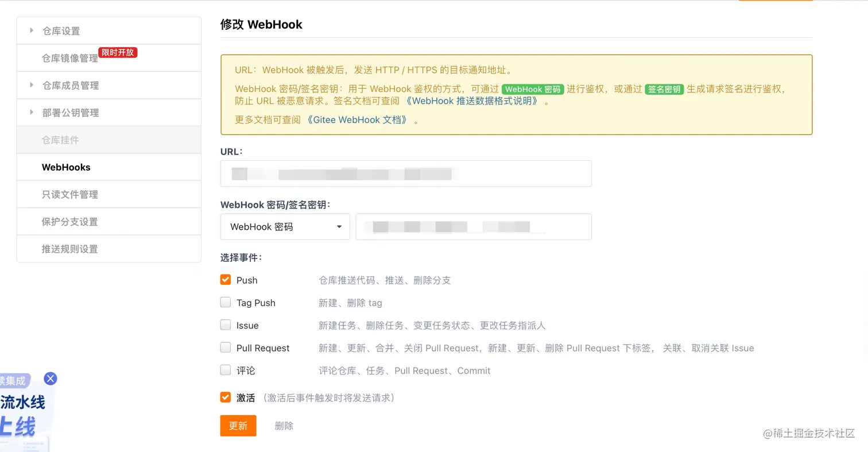Expand the 部署公钥管理 sidebar arrow

click(x=32, y=112)
